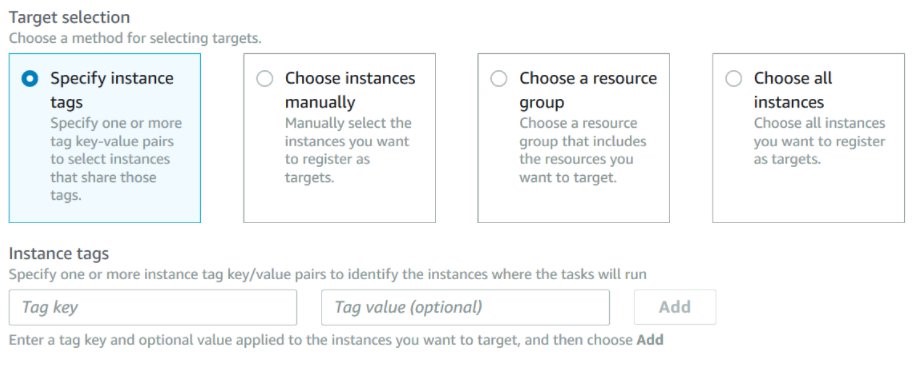916x379 pixels.
Task: Click the instance tag key/value pairs helper text
Action: click(x=328, y=274)
